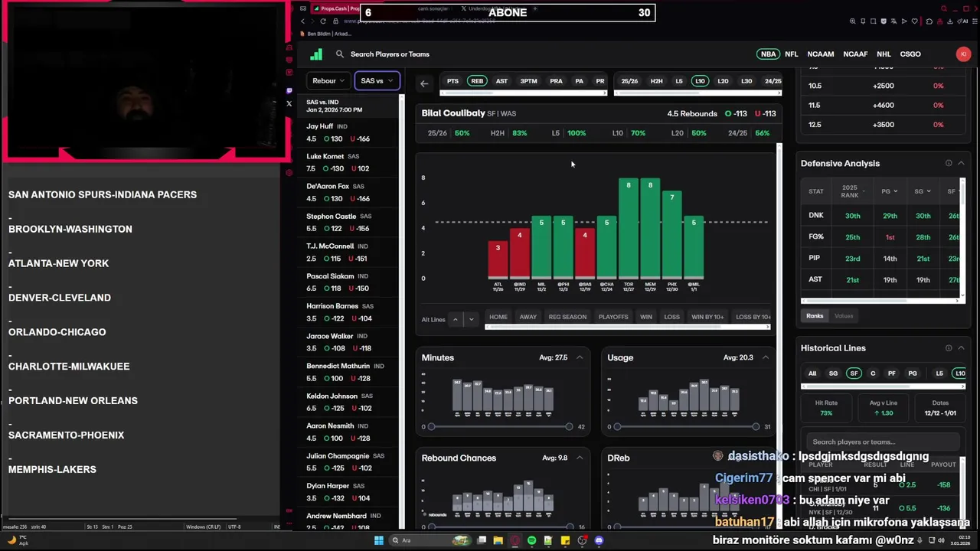Screen dimensions: 980x551
Task: Apply the WIN BY 10+ filter
Action: click(707, 317)
